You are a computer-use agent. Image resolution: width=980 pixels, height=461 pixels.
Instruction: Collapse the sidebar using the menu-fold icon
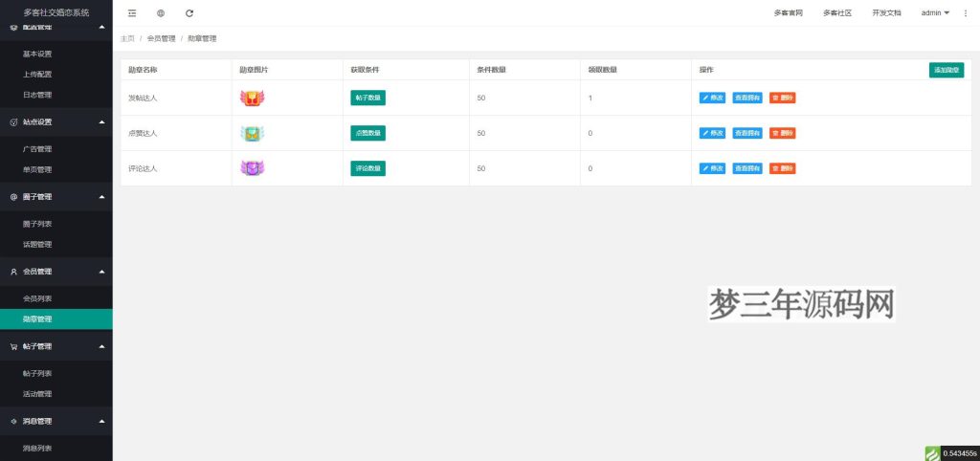coord(132,13)
